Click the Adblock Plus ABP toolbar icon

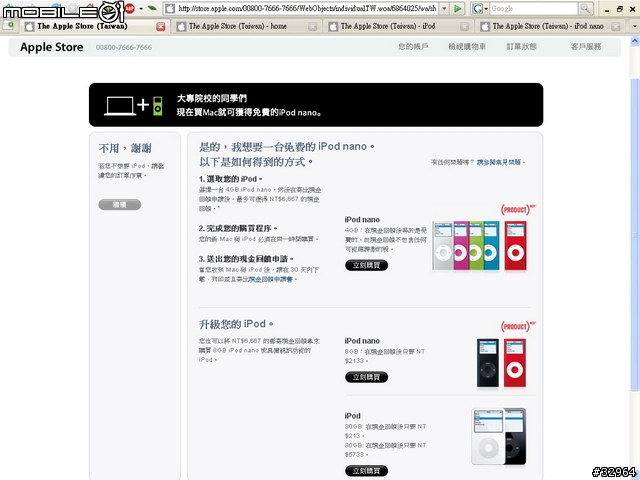[130, 8]
